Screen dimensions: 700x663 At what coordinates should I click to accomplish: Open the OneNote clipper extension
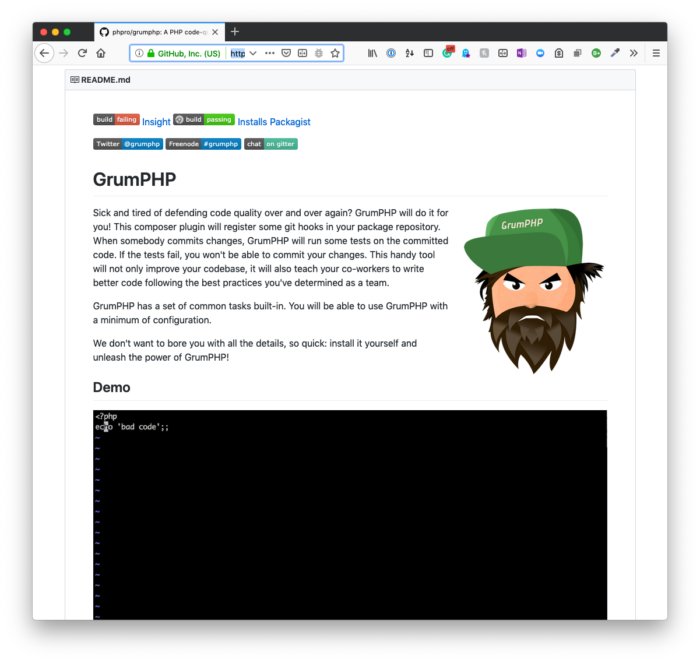coord(521,53)
